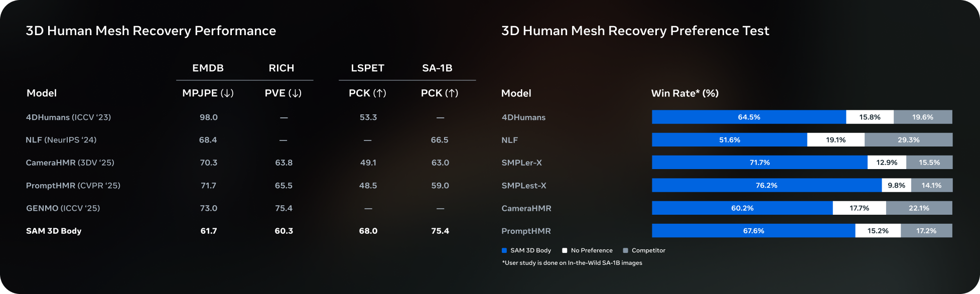Click the SA-1B dataset header
Image resolution: width=980 pixels, height=294 pixels.
click(x=437, y=68)
